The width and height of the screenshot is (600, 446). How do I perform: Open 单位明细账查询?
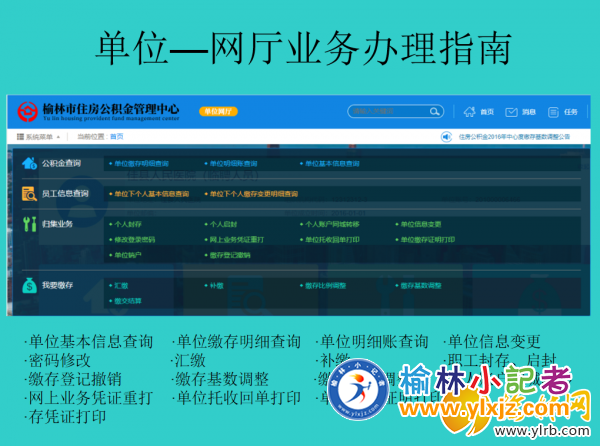coord(233,164)
